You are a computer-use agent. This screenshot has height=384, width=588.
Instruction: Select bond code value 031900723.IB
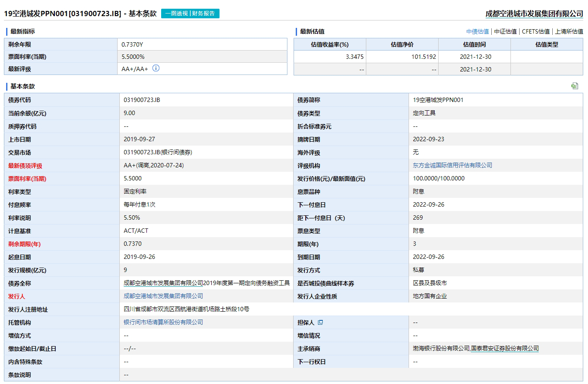pyautogui.click(x=142, y=100)
